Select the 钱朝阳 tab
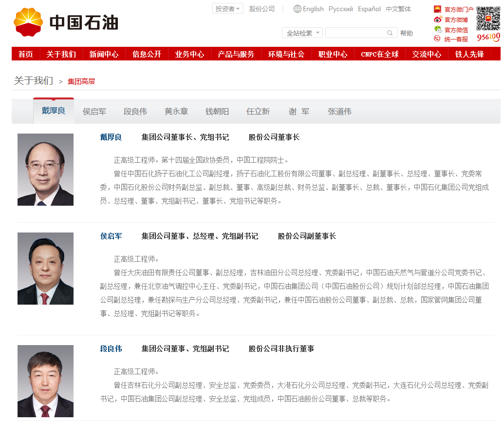 [217, 112]
